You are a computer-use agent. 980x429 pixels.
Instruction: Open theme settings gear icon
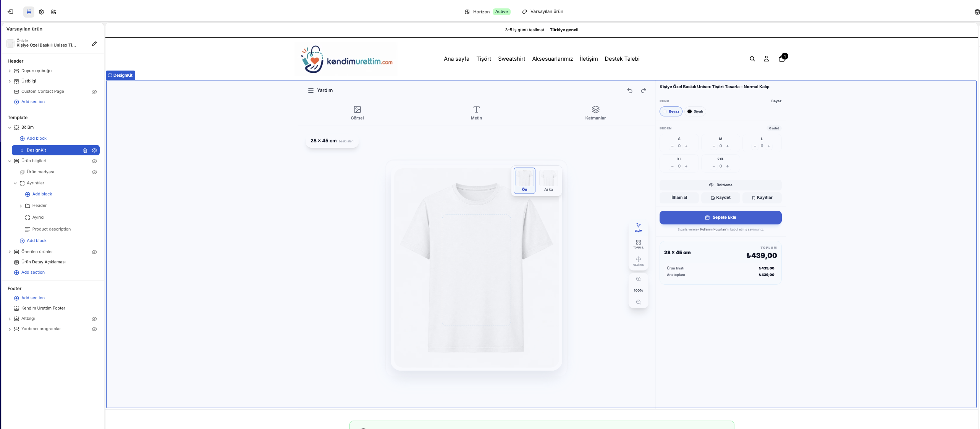click(41, 12)
